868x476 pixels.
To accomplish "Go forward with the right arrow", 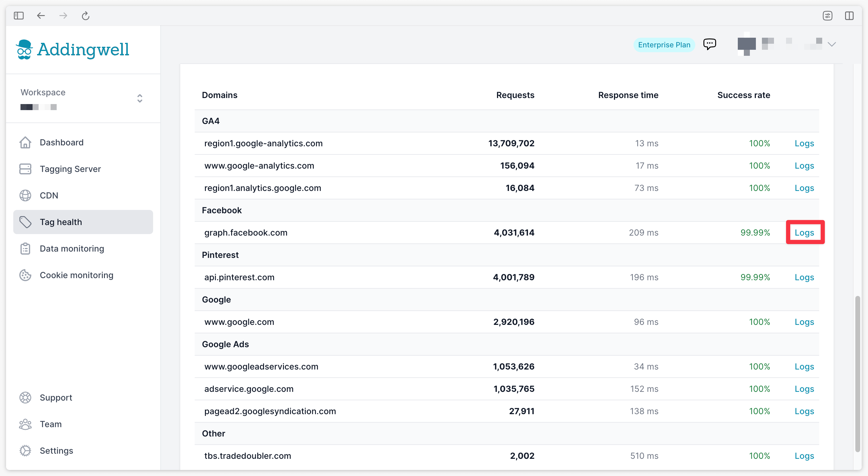I will pyautogui.click(x=63, y=15).
